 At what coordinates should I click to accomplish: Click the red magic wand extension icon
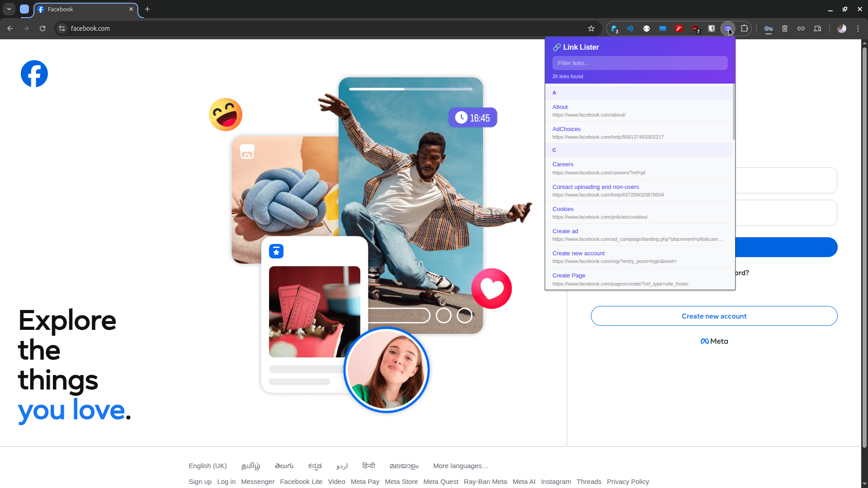pos(679,28)
